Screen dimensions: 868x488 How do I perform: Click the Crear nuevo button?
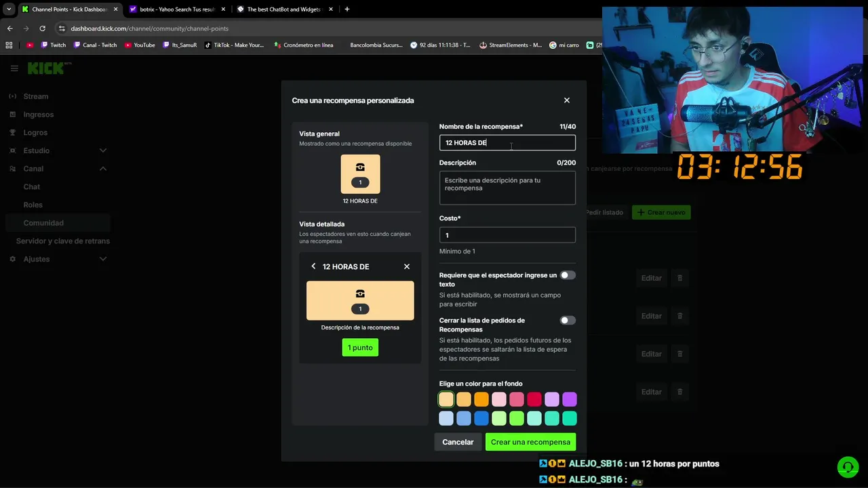tap(661, 212)
